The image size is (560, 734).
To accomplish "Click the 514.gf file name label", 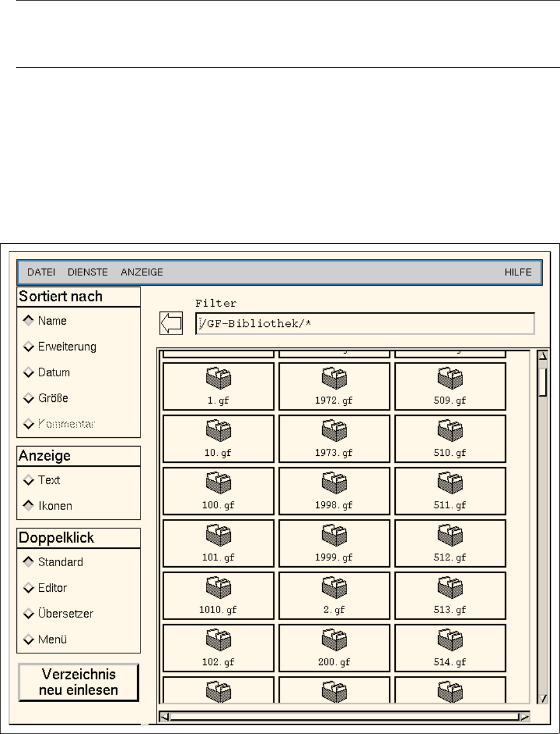I will pos(450,662).
